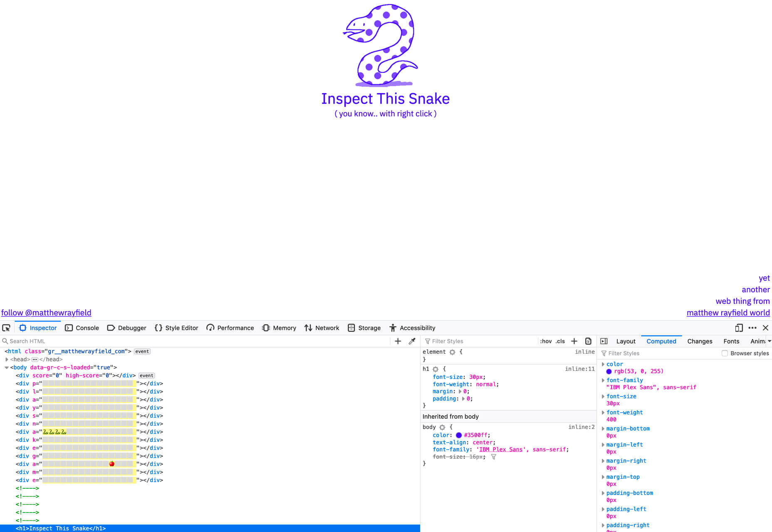Visit the matthew rayfield world link
The image size is (772, 532).
(728, 313)
